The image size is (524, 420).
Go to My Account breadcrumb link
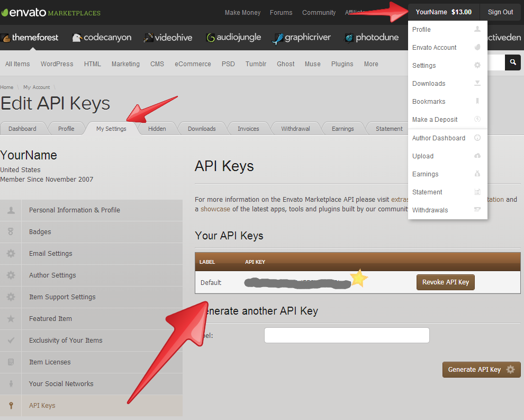tap(37, 87)
